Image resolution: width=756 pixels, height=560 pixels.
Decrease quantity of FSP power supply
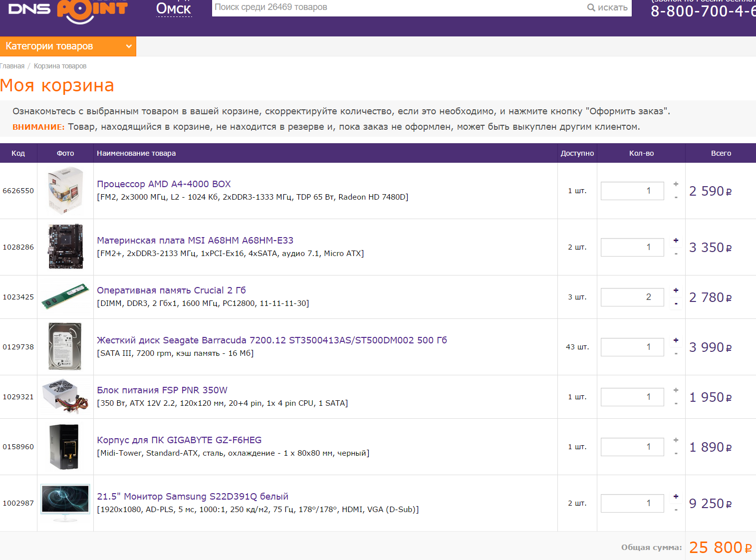[x=676, y=404]
